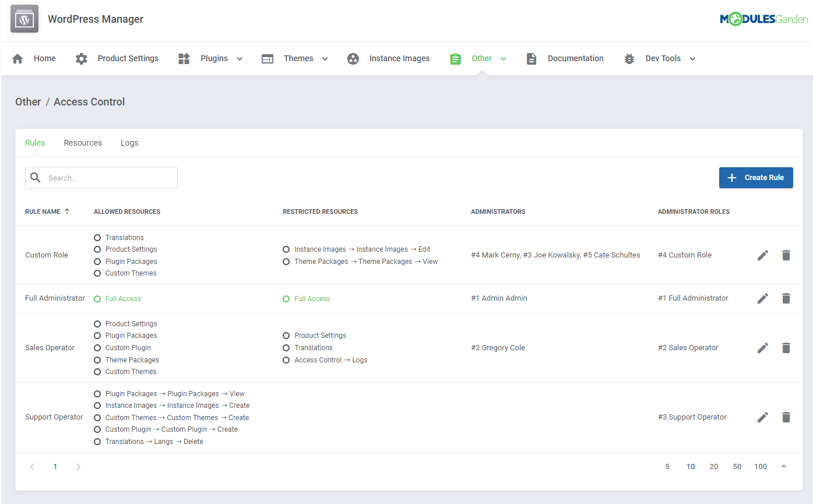This screenshot has width=813, height=504.
Task: Open the Themes dropdown
Action: click(x=325, y=58)
